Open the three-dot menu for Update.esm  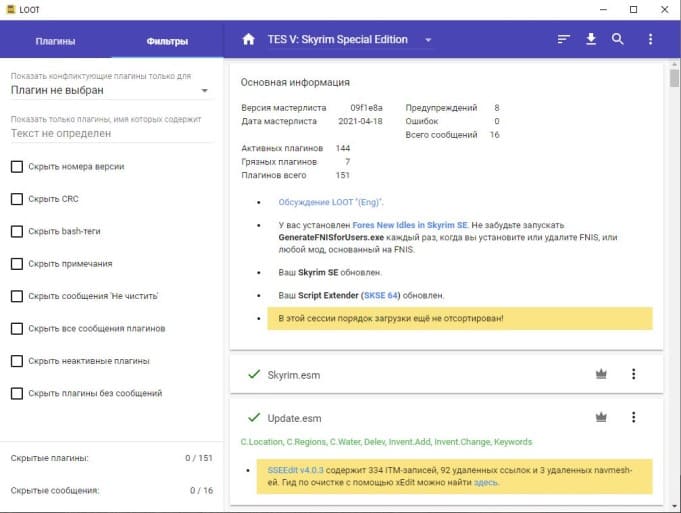pos(633,418)
